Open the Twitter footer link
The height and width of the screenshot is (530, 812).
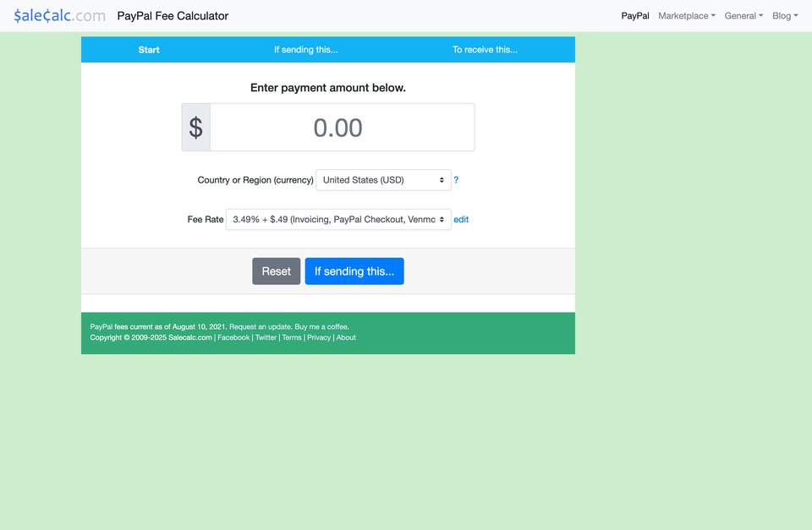(x=266, y=337)
